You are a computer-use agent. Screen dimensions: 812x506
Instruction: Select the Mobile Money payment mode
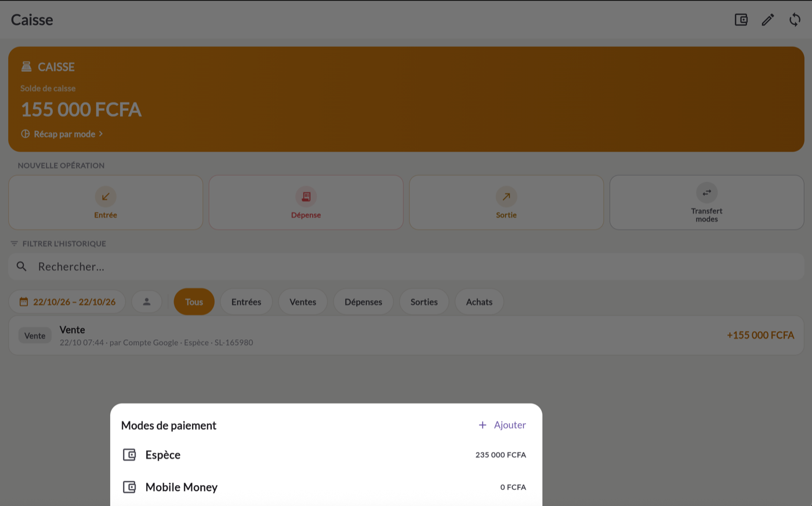click(326, 487)
